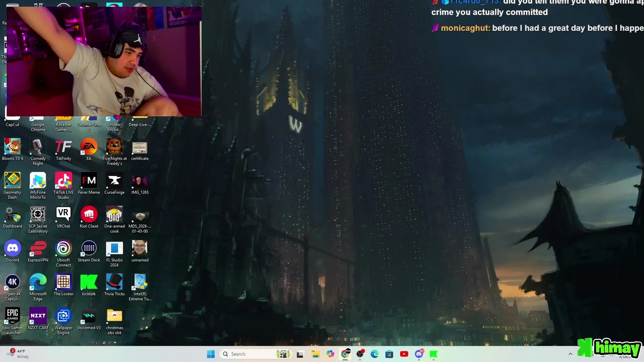Open YouTube app in the taskbar
Viewport: 644px width, 362px height.
coord(404,354)
